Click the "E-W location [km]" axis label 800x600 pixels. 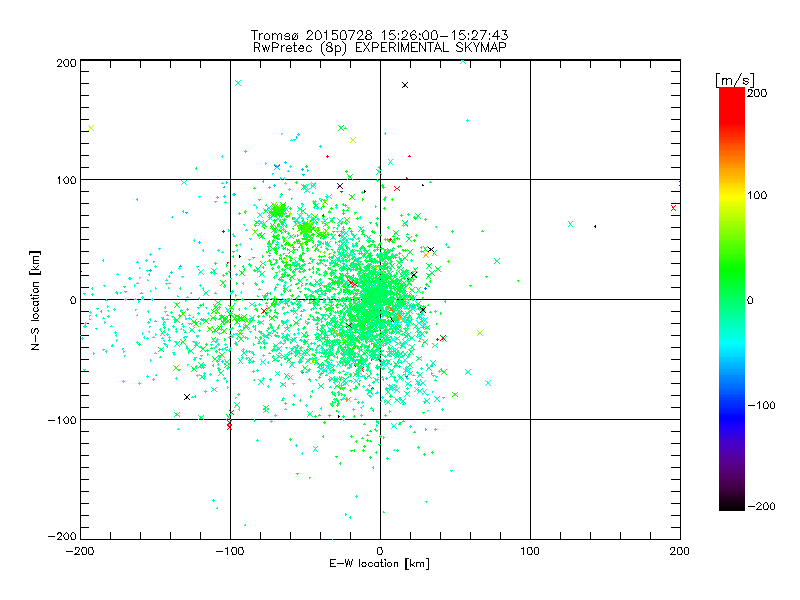379,563
